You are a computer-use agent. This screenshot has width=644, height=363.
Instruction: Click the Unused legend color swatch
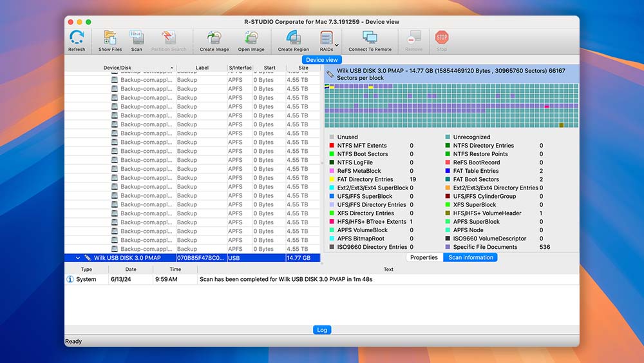(x=332, y=137)
